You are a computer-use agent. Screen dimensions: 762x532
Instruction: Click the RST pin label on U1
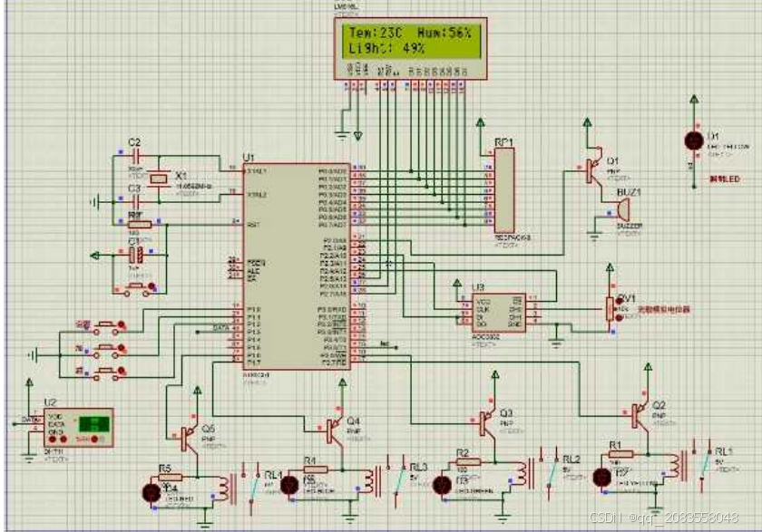[253, 225]
